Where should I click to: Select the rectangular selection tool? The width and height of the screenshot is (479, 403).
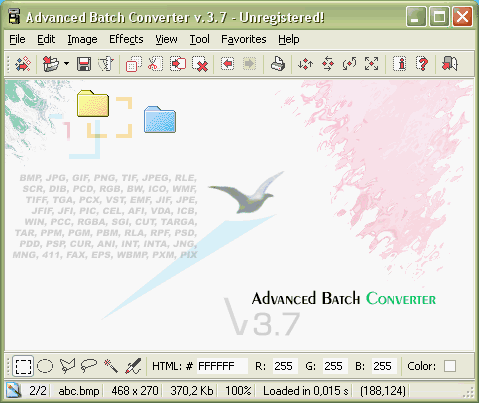tap(23, 366)
